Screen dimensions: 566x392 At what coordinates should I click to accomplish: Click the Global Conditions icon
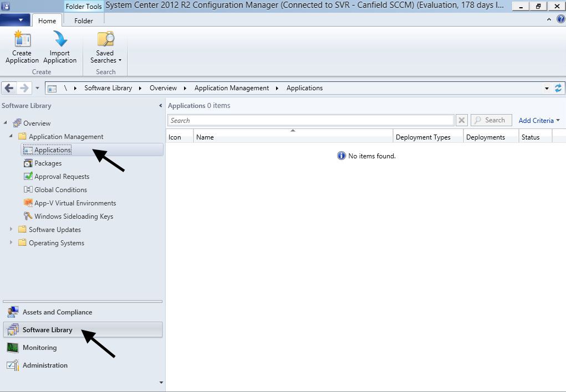tap(28, 190)
